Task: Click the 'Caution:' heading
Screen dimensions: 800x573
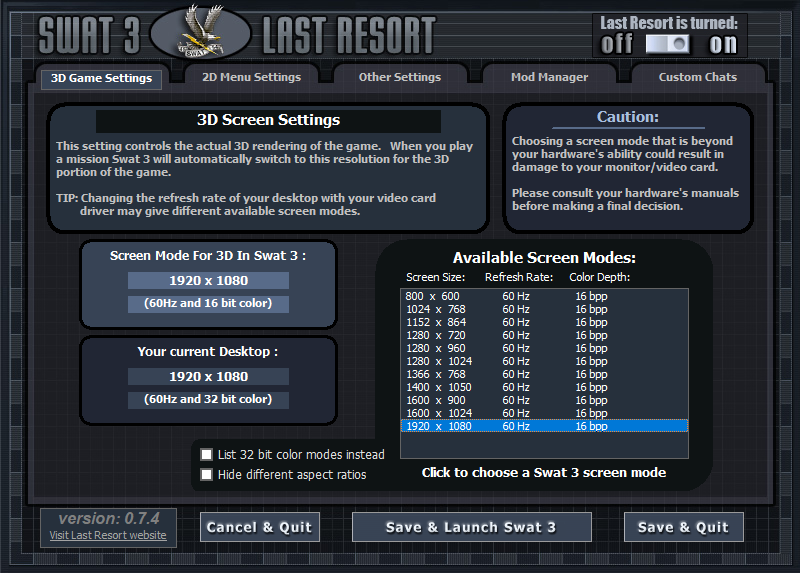Action: pyautogui.click(x=628, y=117)
